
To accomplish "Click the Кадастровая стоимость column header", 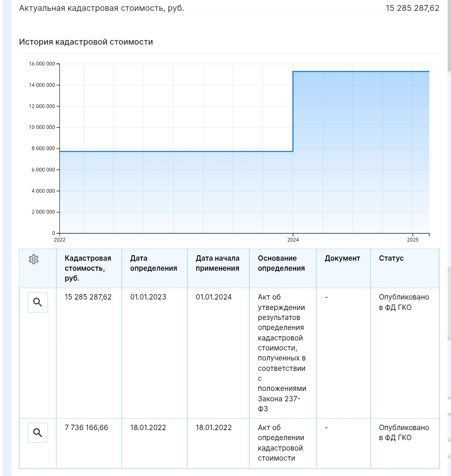I will pos(88,268).
